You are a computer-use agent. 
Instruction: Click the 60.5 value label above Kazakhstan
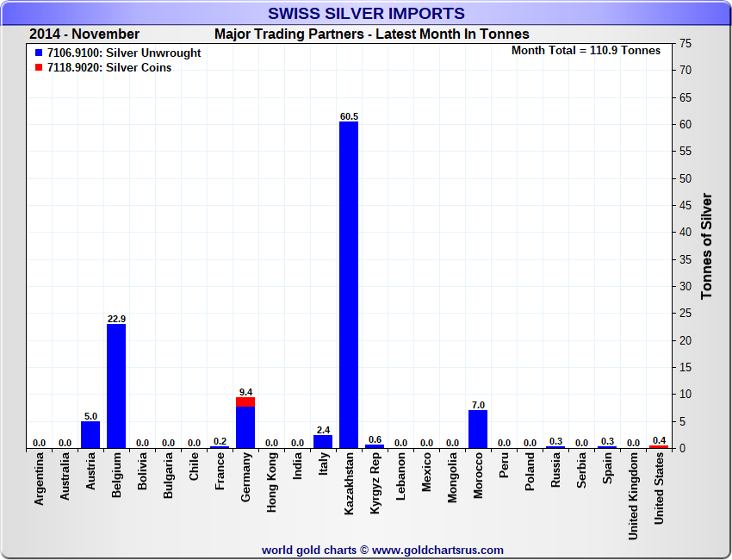click(x=349, y=116)
